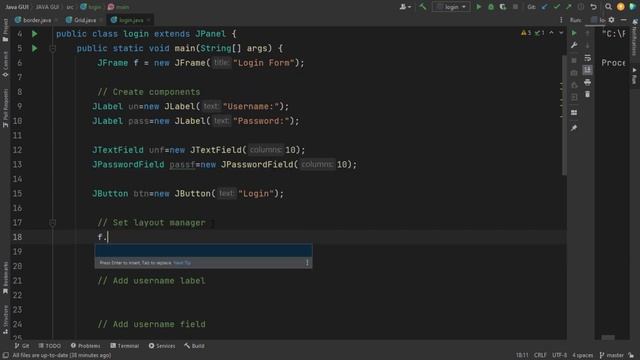Close the border.java tab

56,20
